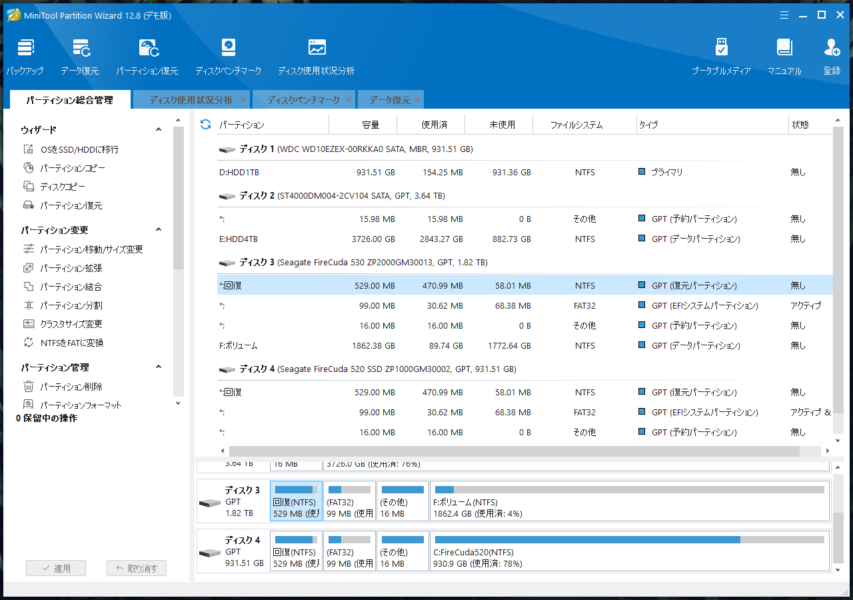Switch to ディスクベンチマーク tab

coord(304,100)
